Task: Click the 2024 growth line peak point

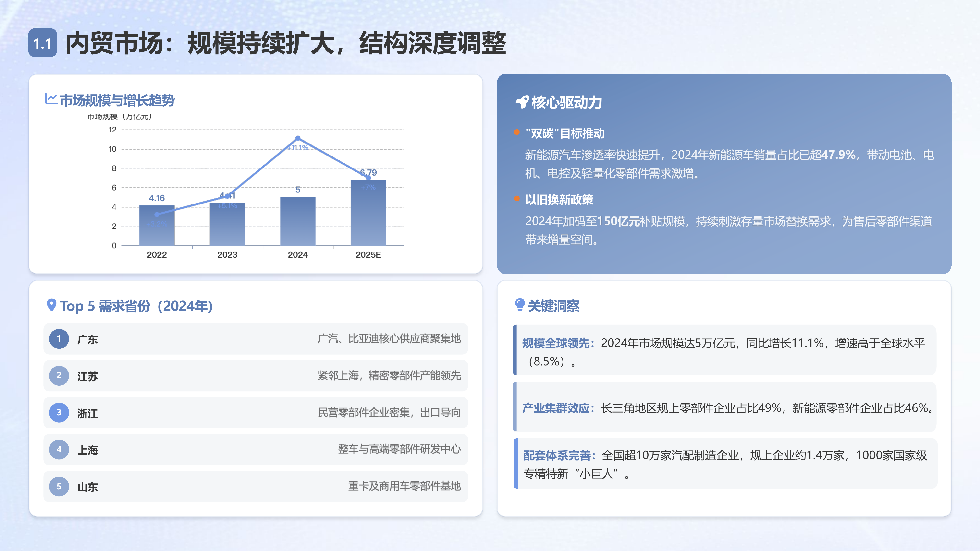Action: tap(298, 138)
